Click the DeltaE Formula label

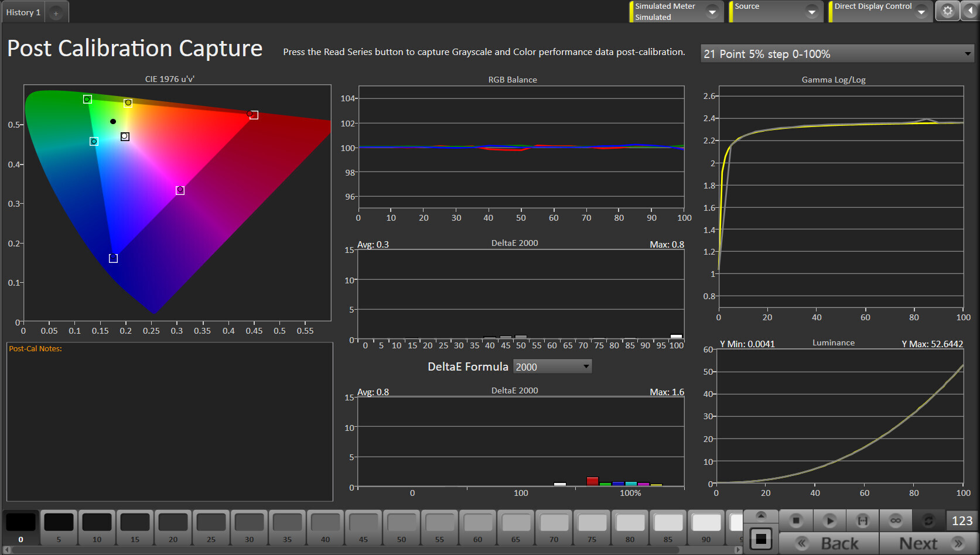coord(468,366)
